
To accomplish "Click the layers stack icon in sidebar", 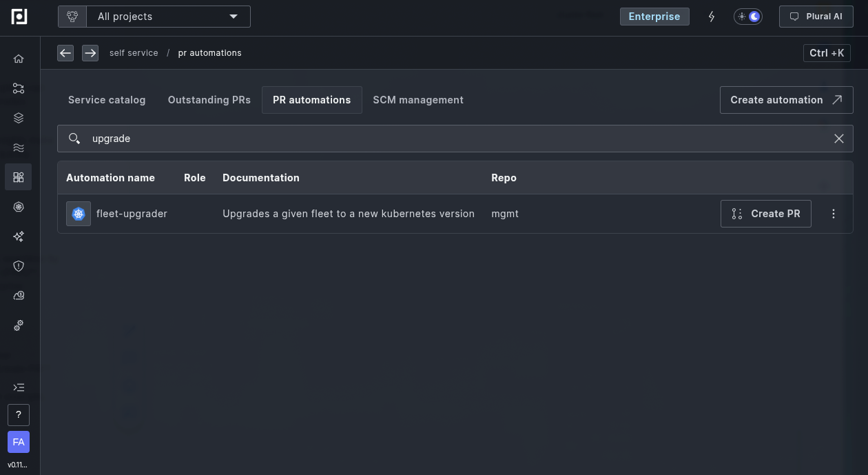I will click(x=19, y=118).
